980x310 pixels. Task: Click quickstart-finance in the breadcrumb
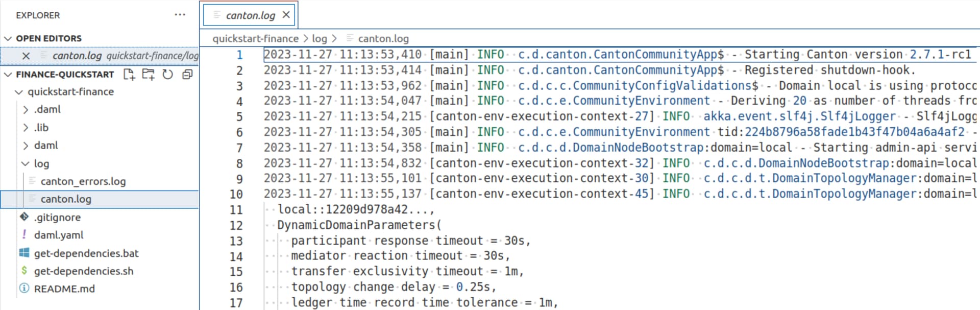[x=255, y=39]
